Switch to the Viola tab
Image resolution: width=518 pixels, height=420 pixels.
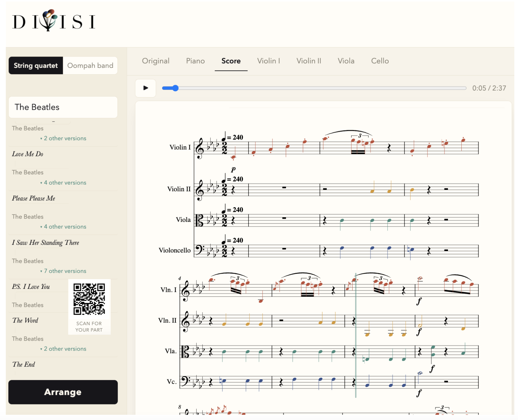[x=346, y=61]
